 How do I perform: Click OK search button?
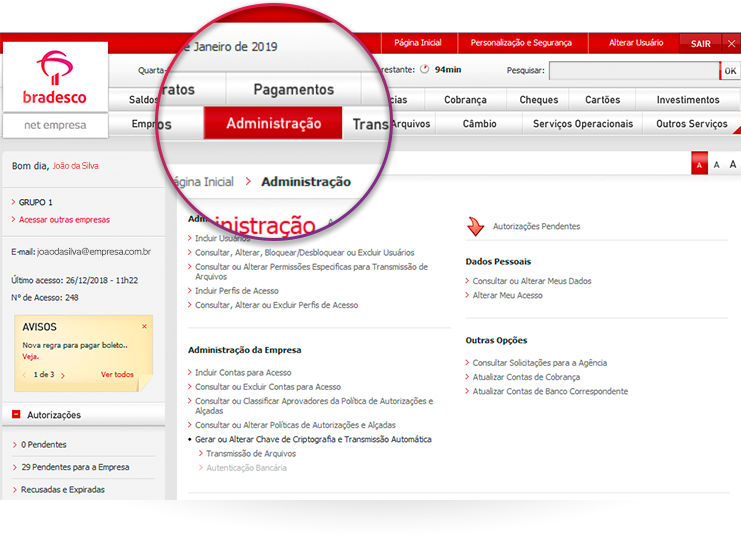tap(730, 71)
